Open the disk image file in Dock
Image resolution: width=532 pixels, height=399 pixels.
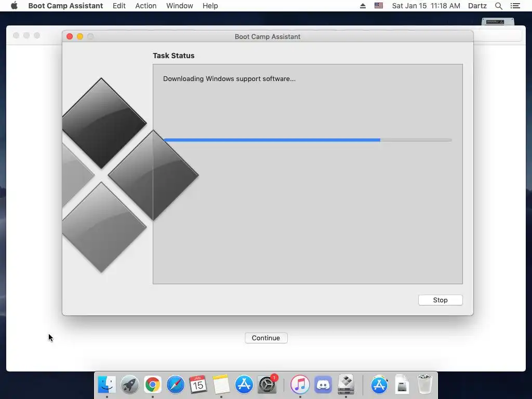(x=402, y=385)
